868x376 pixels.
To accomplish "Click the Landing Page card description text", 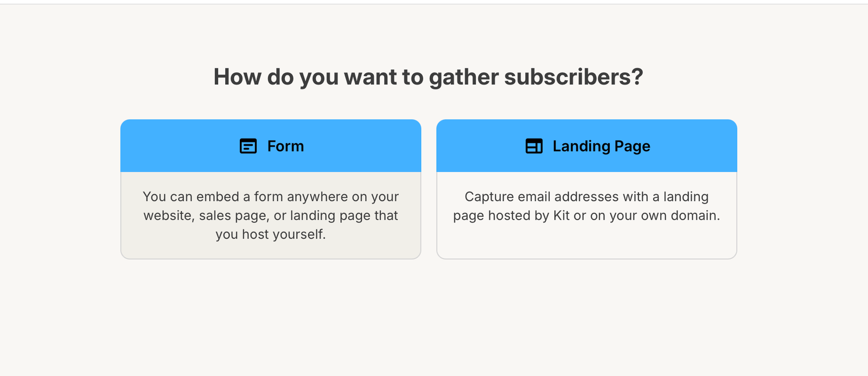I will point(586,206).
